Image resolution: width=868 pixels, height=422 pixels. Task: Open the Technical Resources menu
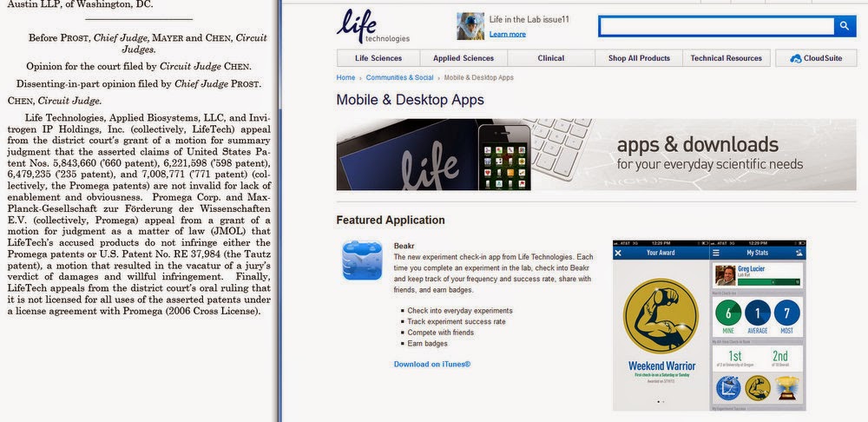[727, 58]
